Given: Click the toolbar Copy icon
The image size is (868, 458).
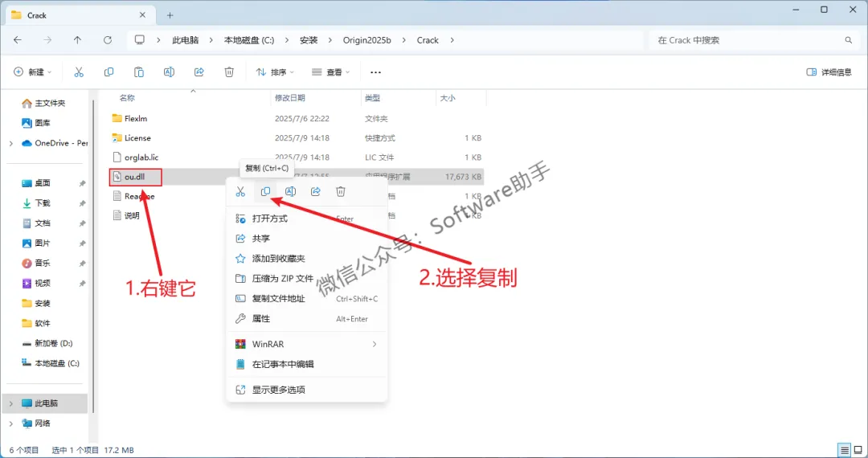Looking at the screenshot, I should coord(108,72).
